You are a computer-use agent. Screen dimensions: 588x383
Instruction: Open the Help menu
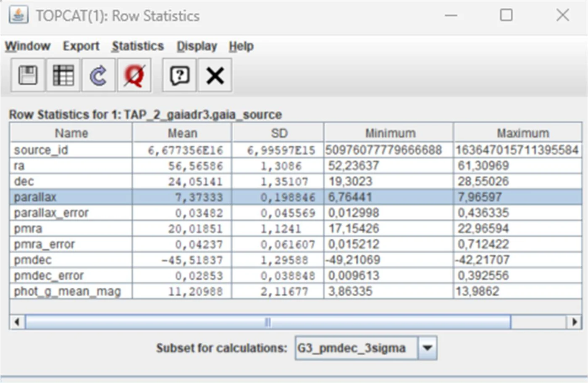(x=241, y=46)
